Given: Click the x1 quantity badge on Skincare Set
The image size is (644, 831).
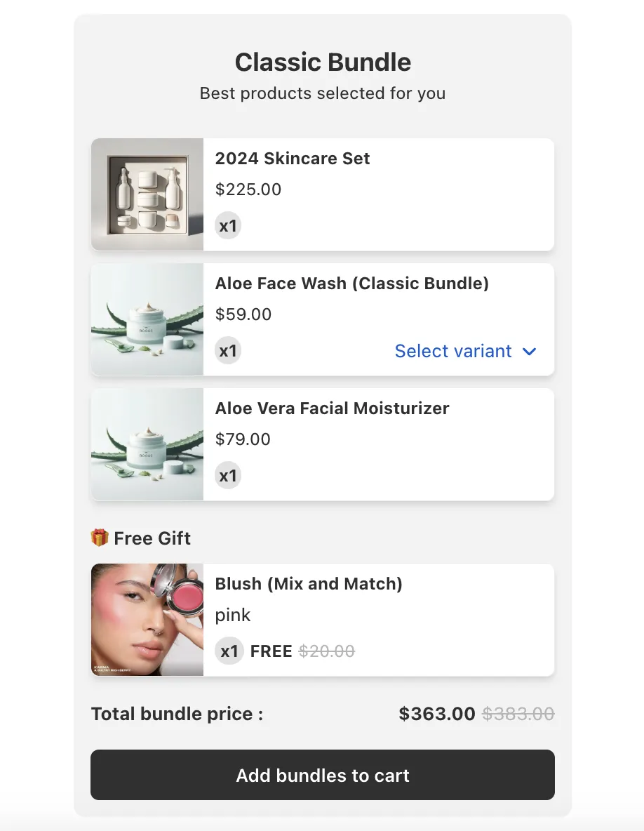Looking at the screenshot, I should 227,225.
